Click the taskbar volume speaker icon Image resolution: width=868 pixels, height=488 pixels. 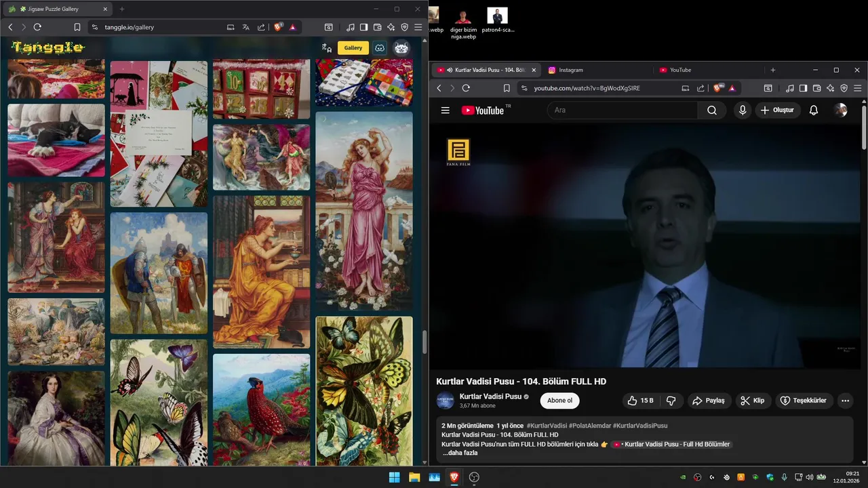[x=809, y=477]
